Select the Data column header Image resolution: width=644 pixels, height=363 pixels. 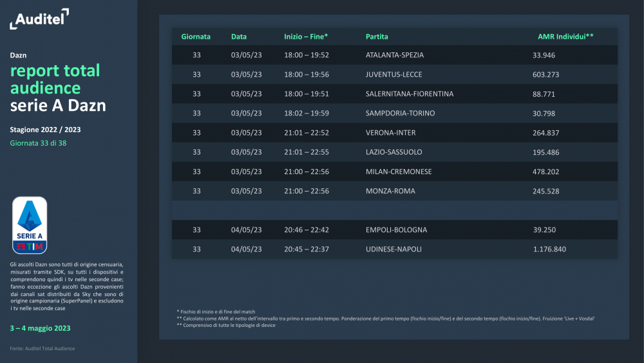click(239, 37)
